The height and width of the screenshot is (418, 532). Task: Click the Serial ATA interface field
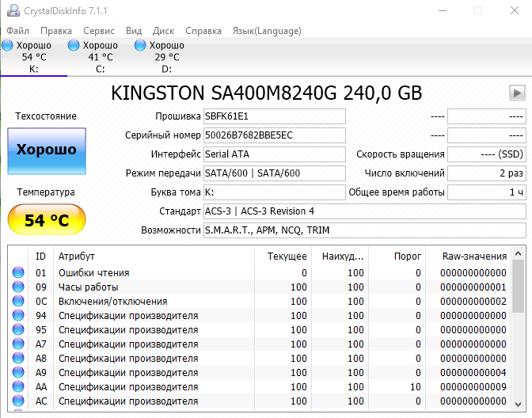(275, 154)
